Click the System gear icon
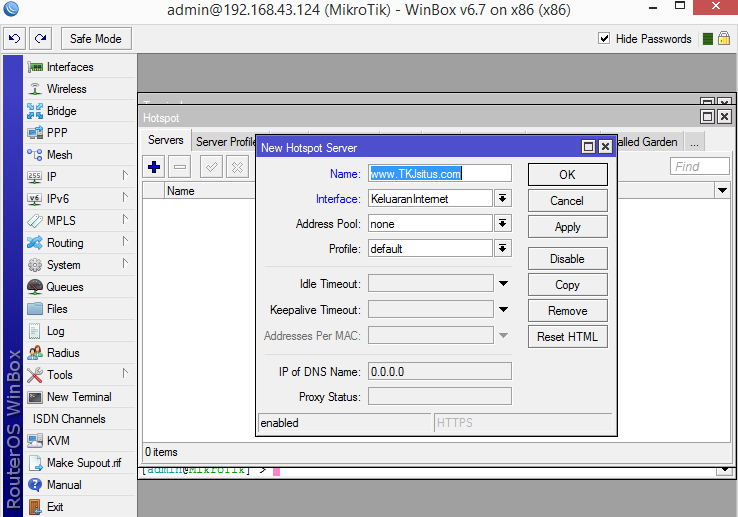 35,265
